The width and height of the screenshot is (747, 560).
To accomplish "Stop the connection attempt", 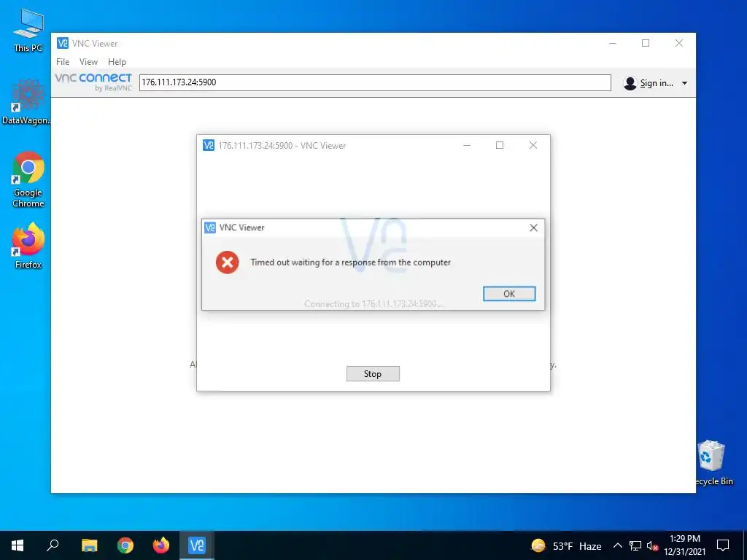I will [x=373, y=374].
